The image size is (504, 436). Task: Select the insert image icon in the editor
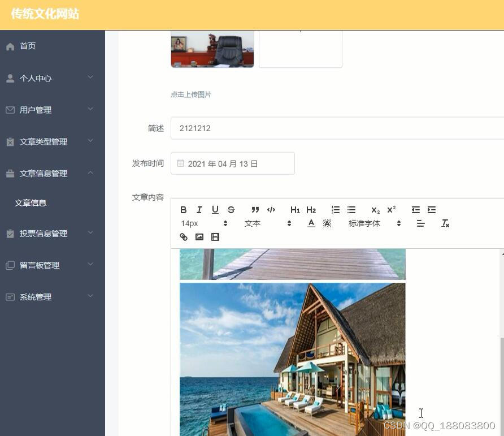pyautogui.click(x=199, y=236)
